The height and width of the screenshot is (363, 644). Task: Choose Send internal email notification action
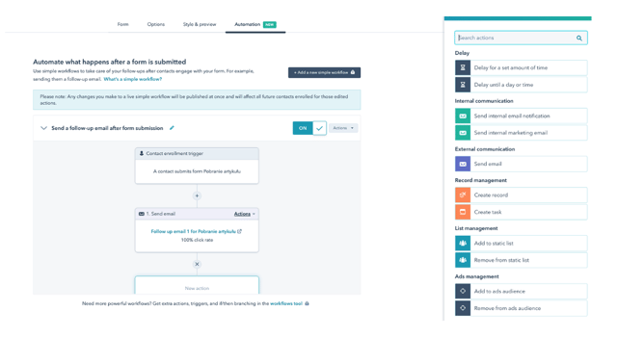tap(521, 116)
